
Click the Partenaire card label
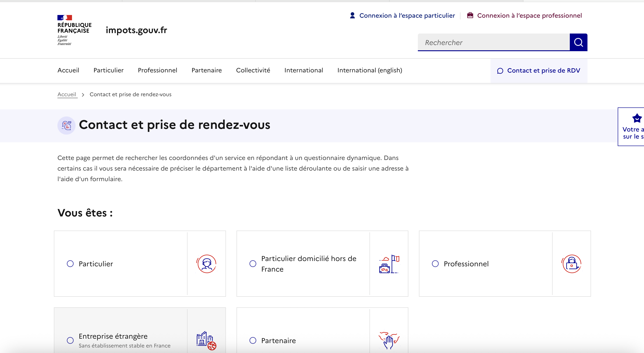278,340
